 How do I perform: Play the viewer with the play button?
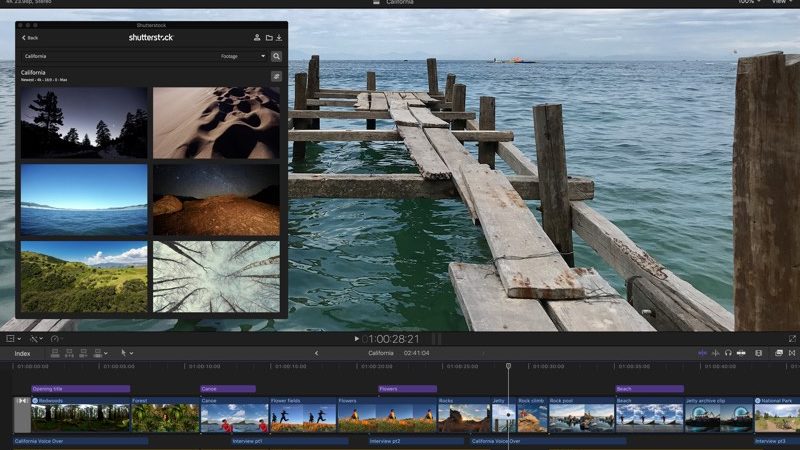click(356, 339)
